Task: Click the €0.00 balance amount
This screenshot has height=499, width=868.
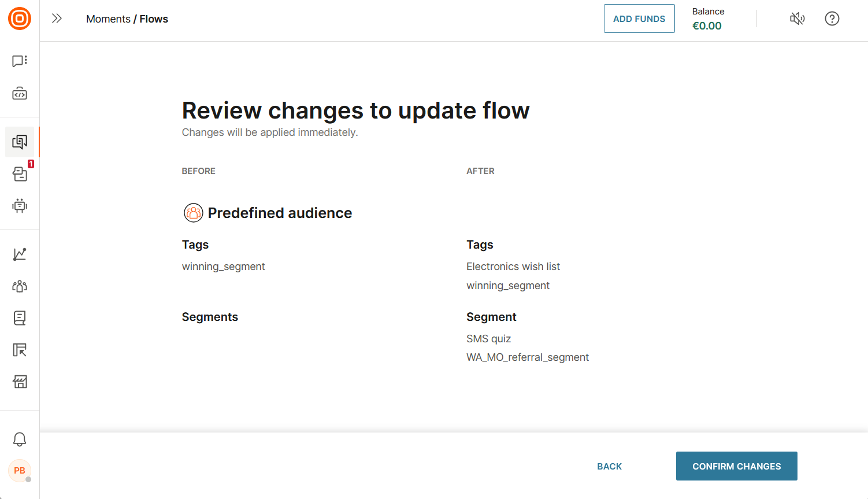Action: (707, 26)
